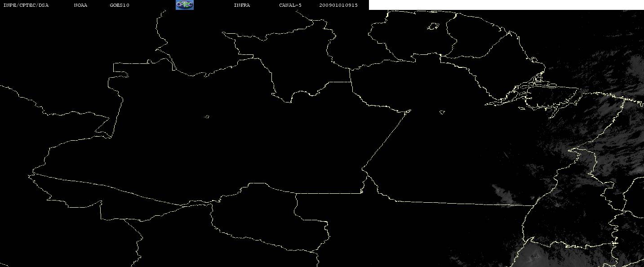Click the CPTEC logo in the header
Screen dimensions: 644x267
point(184,5)
